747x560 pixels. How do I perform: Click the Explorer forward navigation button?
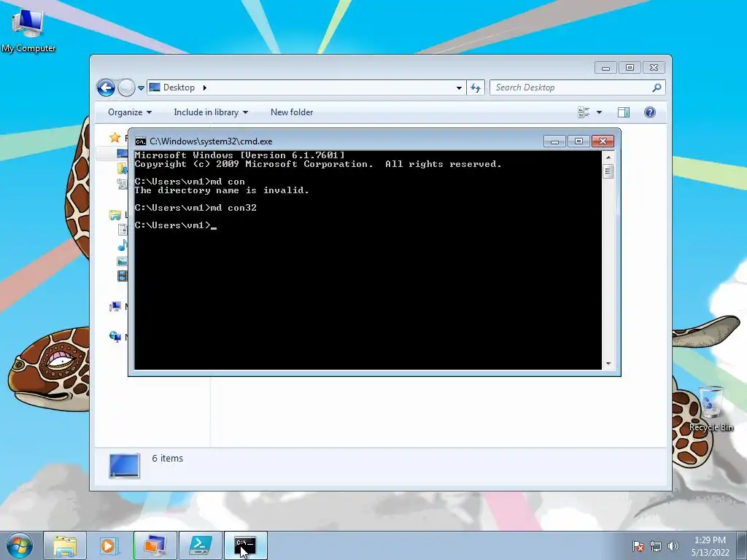point(126,87)
